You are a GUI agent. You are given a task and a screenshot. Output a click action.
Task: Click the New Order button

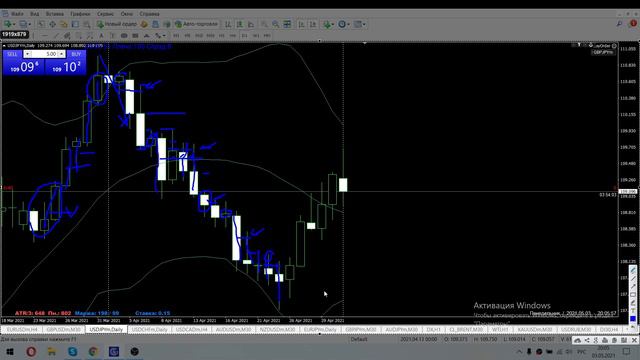[x=117, y=24]
